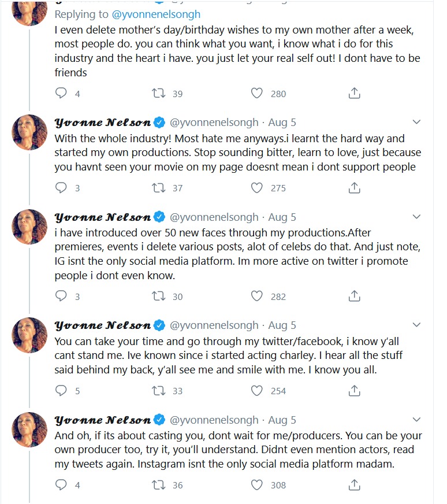Retweet the tweet showing 30 retweets

tap(158, 296)
